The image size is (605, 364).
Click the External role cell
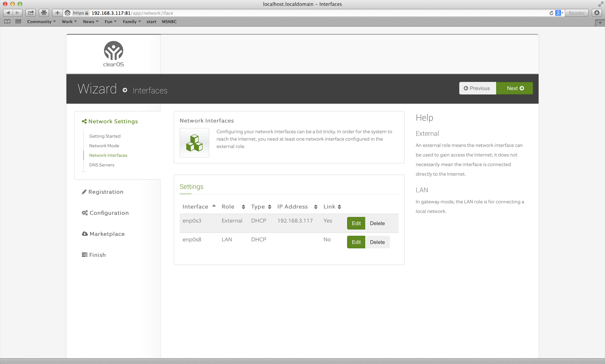(232, 221)
